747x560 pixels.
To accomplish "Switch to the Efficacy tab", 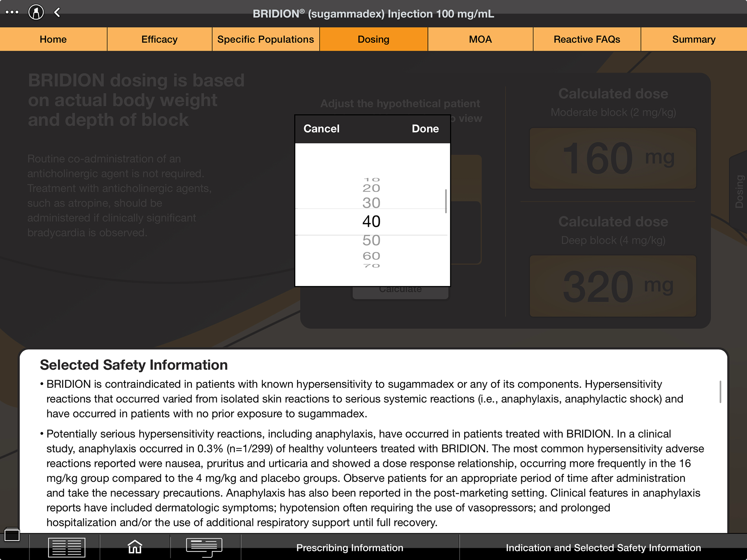I will pos(160,39).
